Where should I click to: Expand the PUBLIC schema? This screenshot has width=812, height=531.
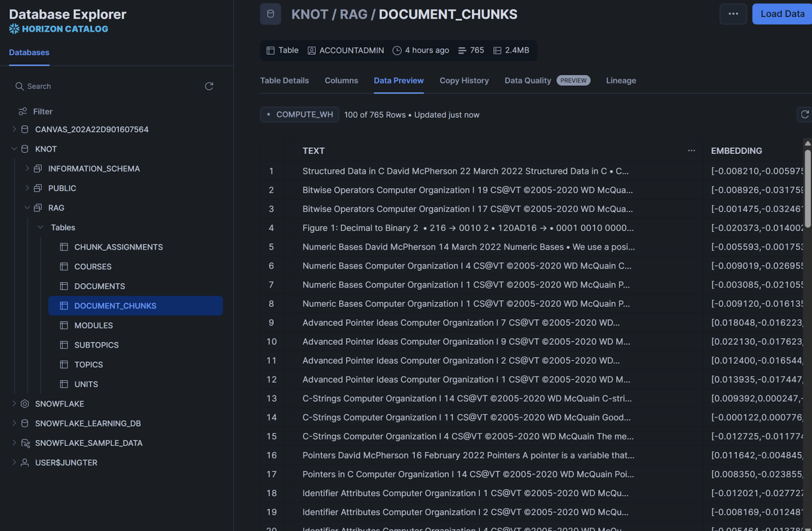coord(27,188)
